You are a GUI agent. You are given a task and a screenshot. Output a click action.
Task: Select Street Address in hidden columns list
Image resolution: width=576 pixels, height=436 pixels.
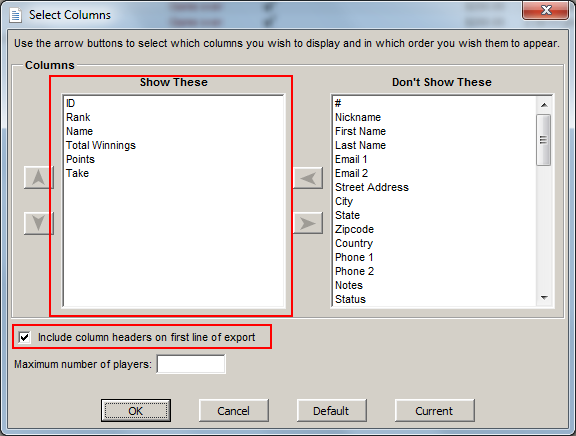tap(371, 187)
